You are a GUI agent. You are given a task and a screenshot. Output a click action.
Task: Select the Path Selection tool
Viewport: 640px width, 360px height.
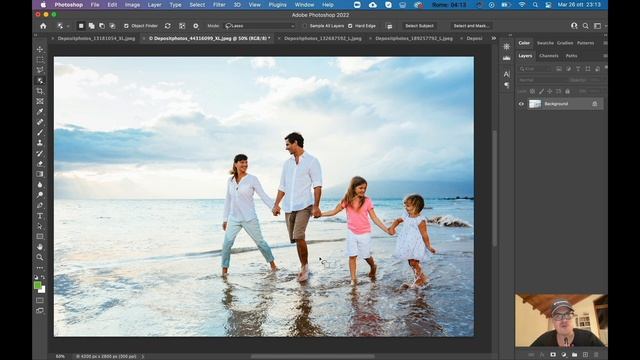(40, 226)
